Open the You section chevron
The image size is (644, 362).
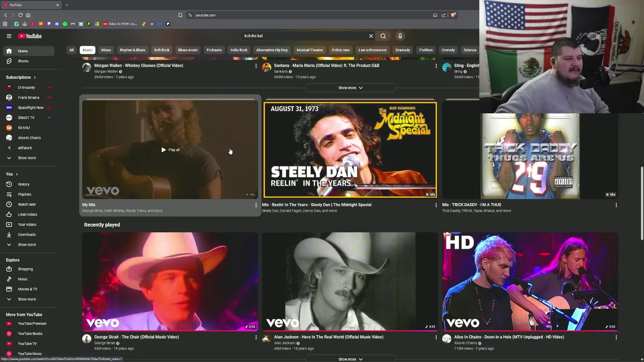tap(17, 174)
